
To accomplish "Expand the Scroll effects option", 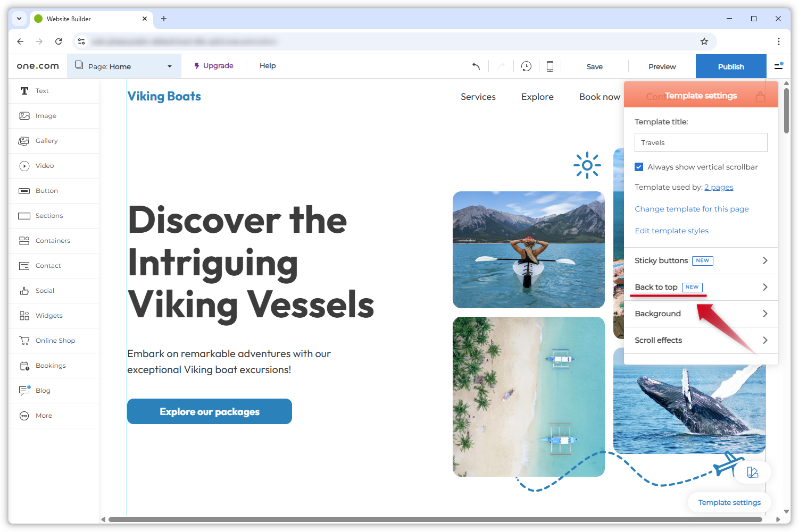I will 701,340.
